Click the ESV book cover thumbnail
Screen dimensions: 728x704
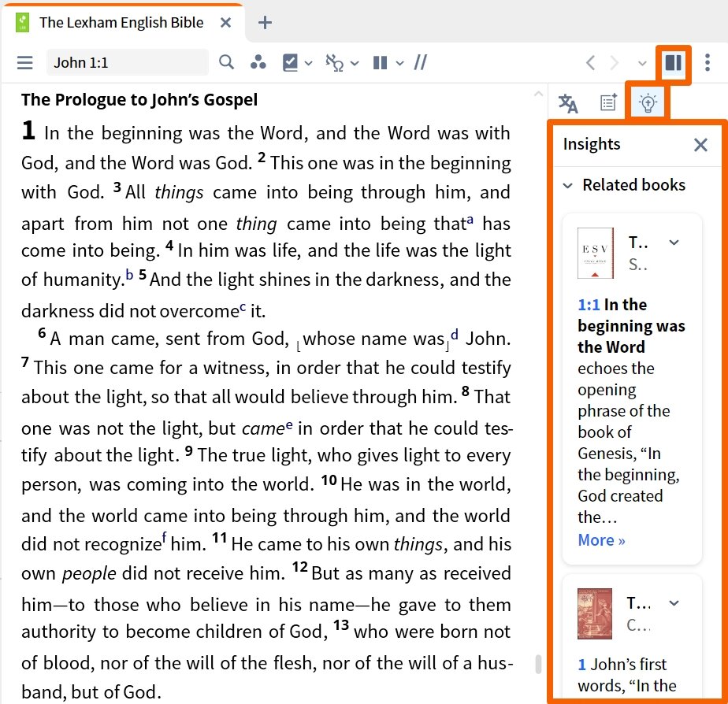tap(595, 253)
